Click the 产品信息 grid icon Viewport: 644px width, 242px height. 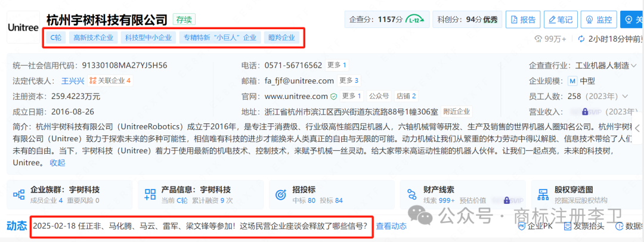(150, 194)
